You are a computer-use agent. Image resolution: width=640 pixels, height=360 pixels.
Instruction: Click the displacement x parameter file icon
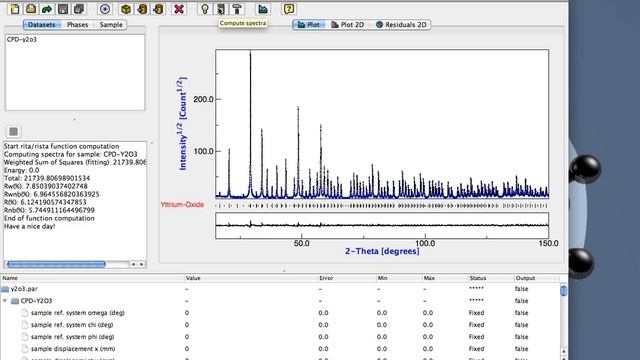25,349
